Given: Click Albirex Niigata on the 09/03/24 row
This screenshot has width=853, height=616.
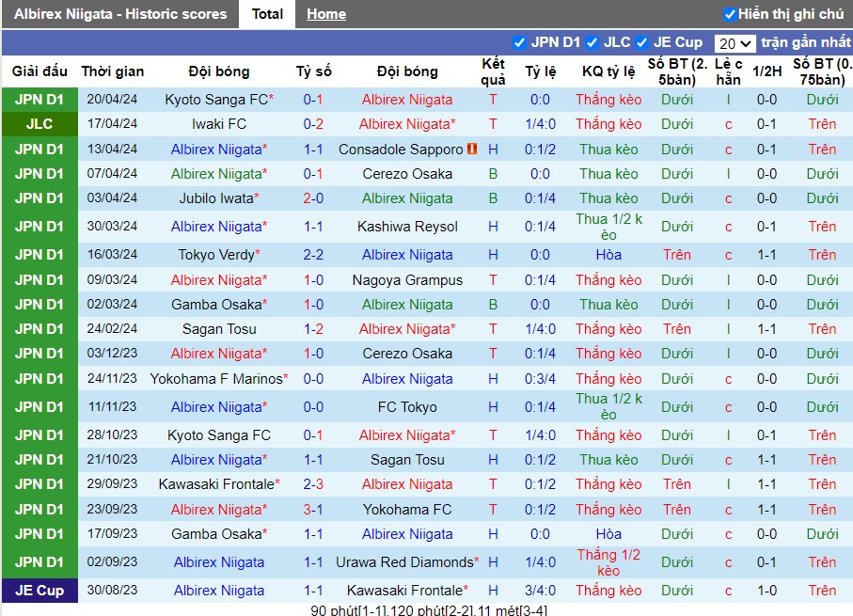Looking at the screenshot, I should [216, 279].
